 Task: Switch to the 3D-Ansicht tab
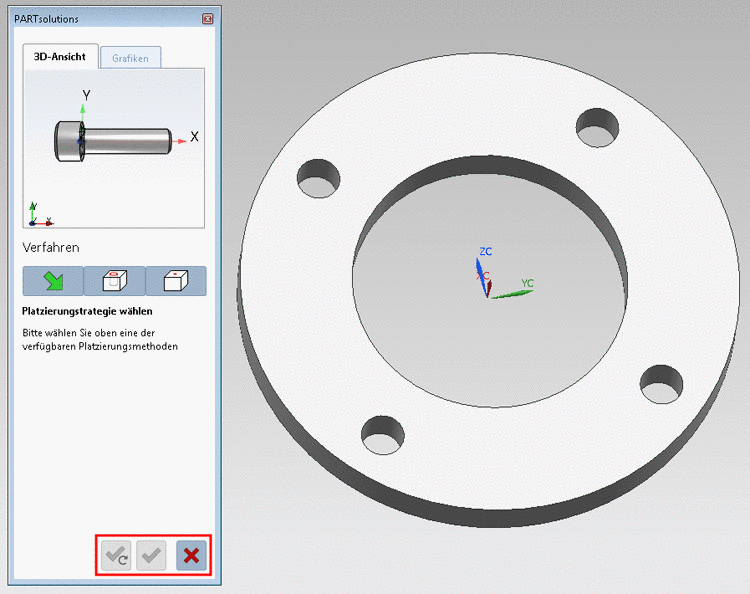[60, 56]
